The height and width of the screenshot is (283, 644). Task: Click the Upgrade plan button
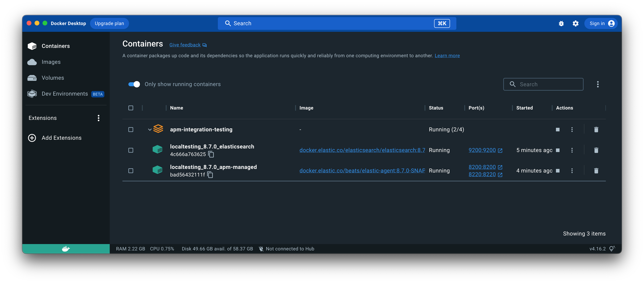[109, 23]
